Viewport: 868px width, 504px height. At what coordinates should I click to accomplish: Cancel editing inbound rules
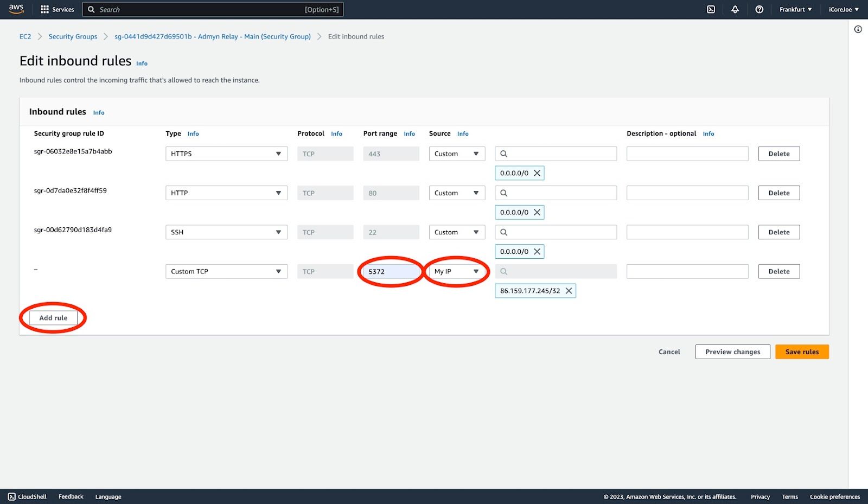(x=669, y=352)
